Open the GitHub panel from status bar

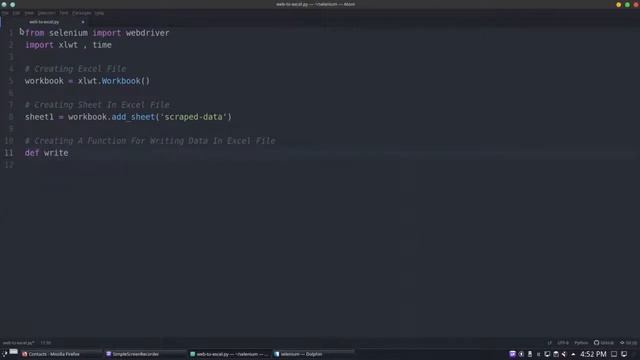(604, 343)
